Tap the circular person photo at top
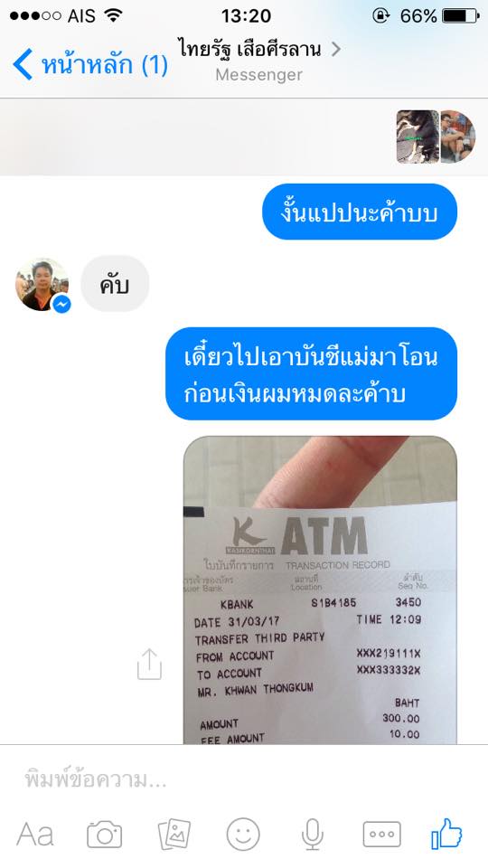The height and width of the screenshot is (868, 488). tap(457, 137)
